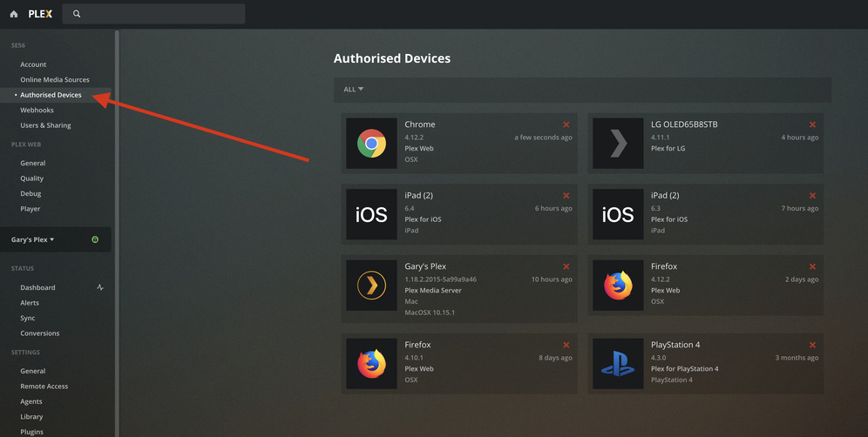Open Debug settings

point(31,193)
